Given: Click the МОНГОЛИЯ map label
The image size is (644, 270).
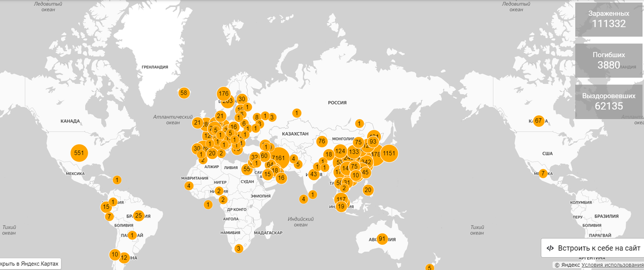Looking at the screenshot, I should (x=343, y=138).
